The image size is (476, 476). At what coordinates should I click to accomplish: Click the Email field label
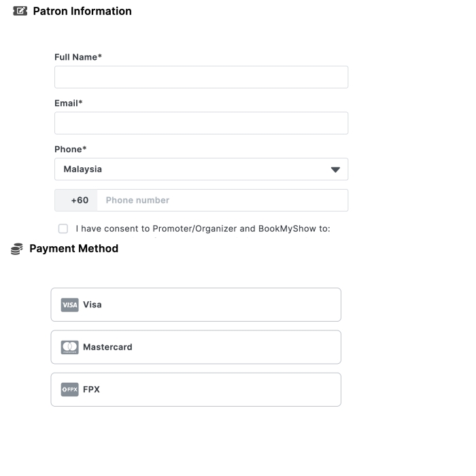point(68,103)
